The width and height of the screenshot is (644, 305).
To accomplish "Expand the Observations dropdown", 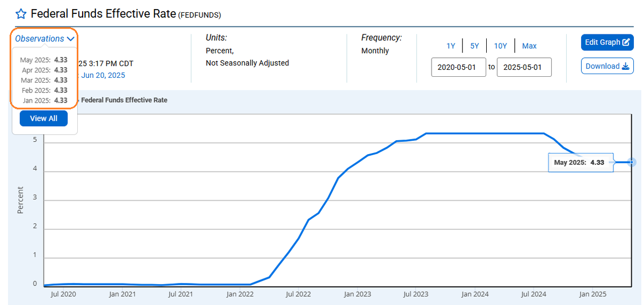I will point(45,39).
